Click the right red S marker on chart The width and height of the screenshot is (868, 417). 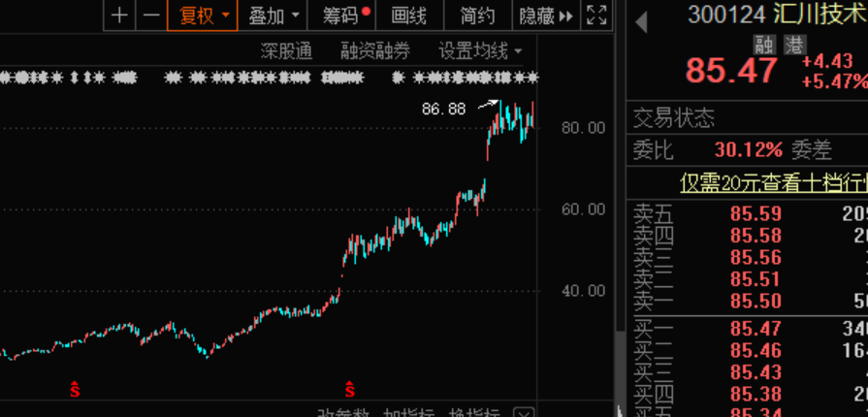(349, 390)
